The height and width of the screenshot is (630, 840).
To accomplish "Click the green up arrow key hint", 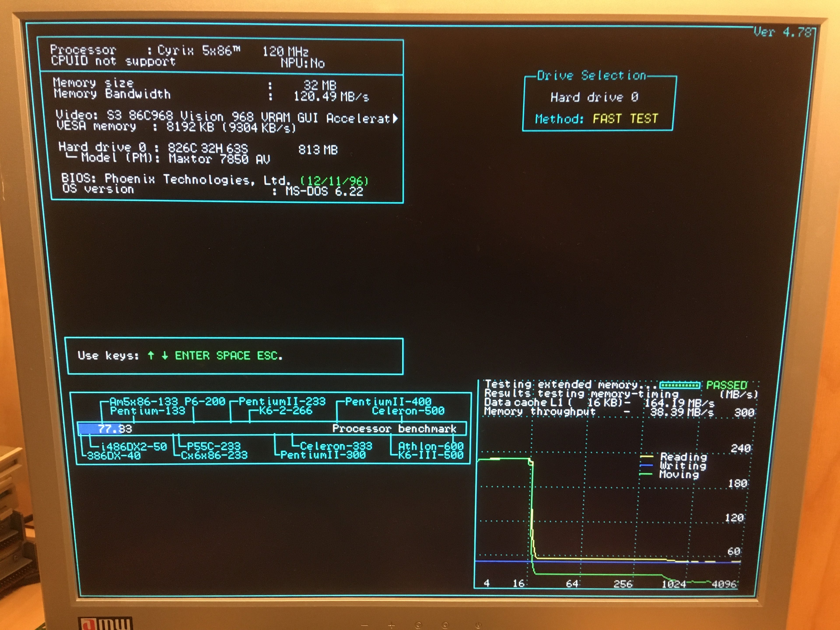I will pyautogui.click(x=151, y=355).
